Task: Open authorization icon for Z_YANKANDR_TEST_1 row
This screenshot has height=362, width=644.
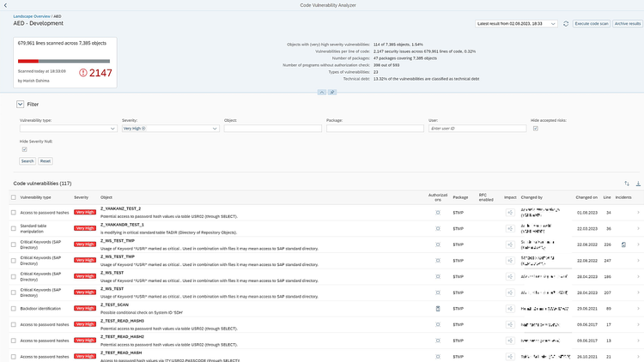Action: (x=438, y=229)
